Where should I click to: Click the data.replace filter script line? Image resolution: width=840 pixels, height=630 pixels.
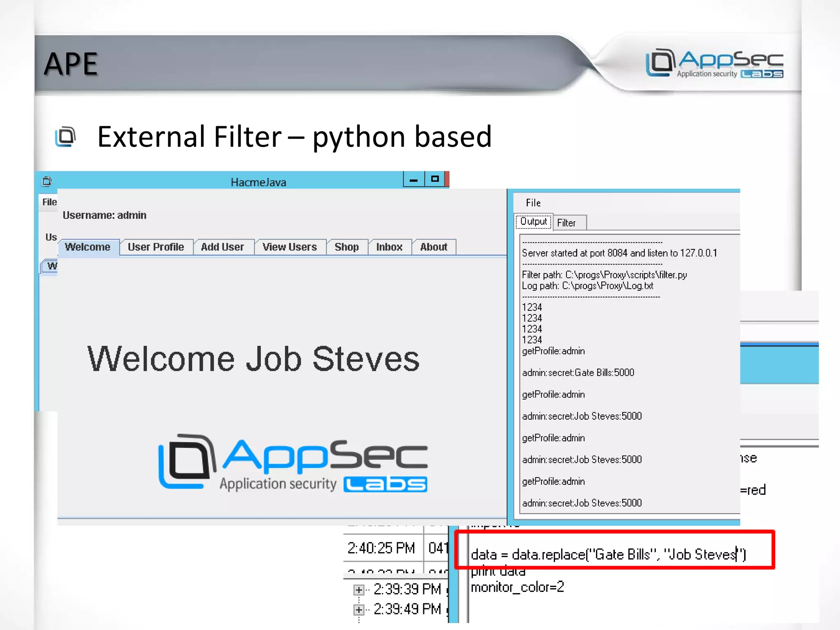pos(608,555)
